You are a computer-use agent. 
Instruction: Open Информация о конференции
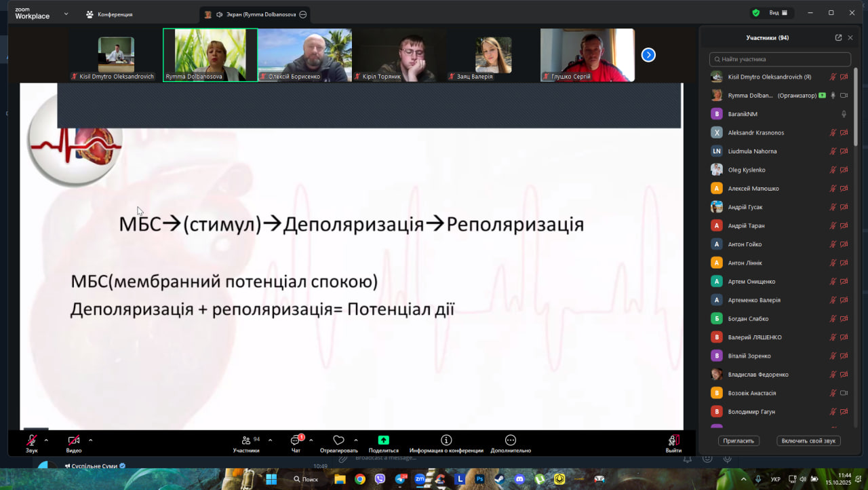coord(446,440)
